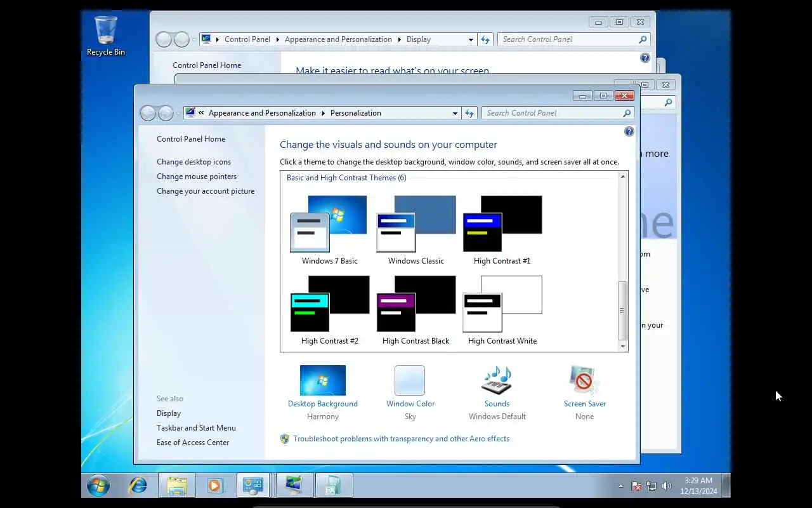812x508 pixels.
Task: Open Windows Explorer folder in taskbar
Action: tap(176, 486)
